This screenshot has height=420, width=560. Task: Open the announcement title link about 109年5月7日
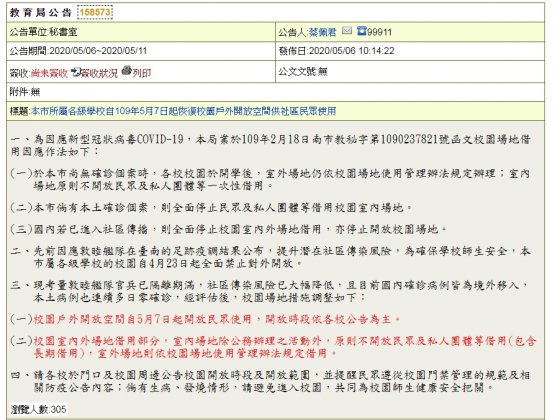tap(184, 111)
